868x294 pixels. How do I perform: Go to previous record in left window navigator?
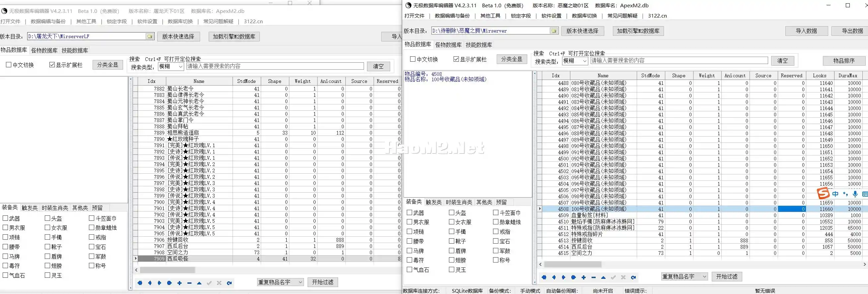pyautogui.click(x=150, y=283)
